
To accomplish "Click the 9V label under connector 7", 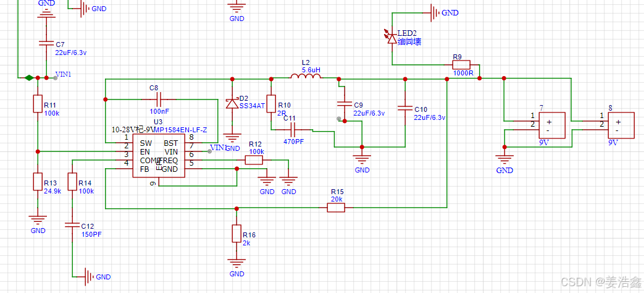I will tap(544, 143).
